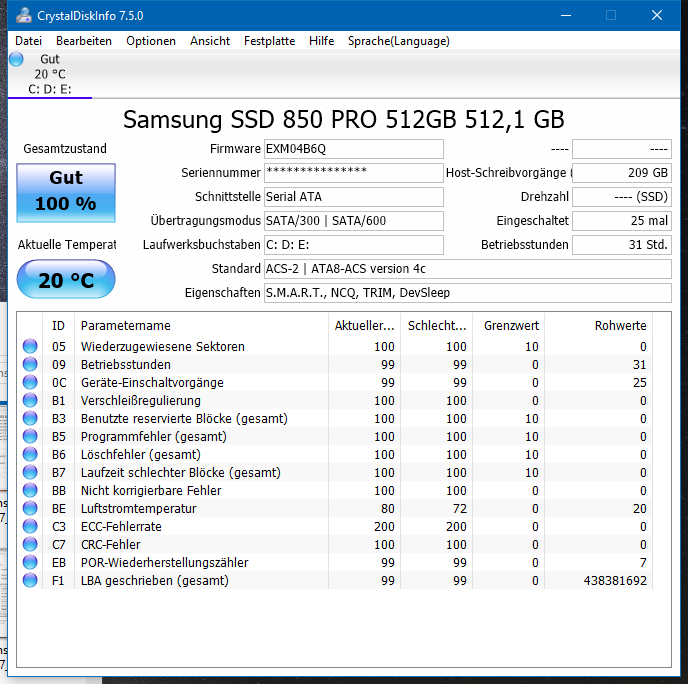
Task: Click the masked Seriennummer field
Action: (x=354, y=172)
